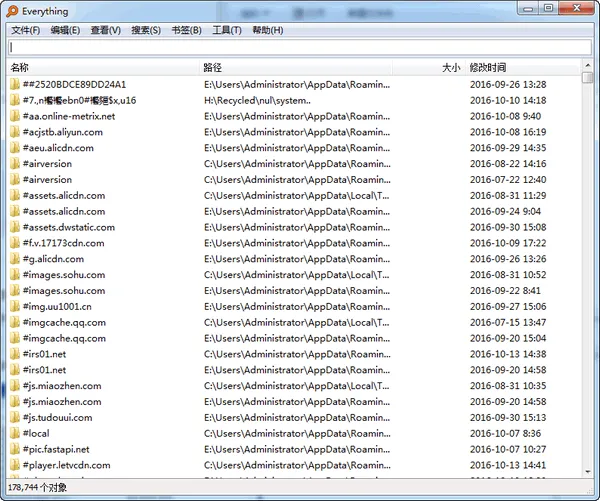Screen dimensions: 600x501
Task: Sort by the 大小 column header
Action: (x=428, y=68)
